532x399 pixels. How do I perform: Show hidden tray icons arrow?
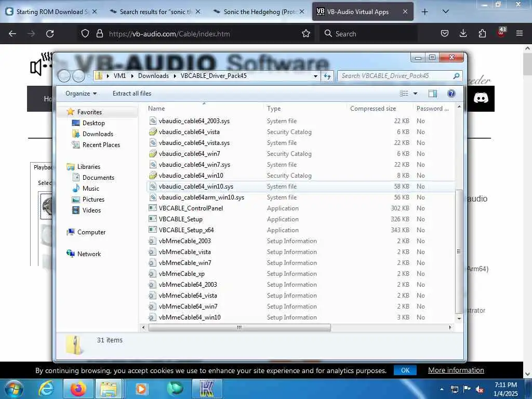coord(442,390)
